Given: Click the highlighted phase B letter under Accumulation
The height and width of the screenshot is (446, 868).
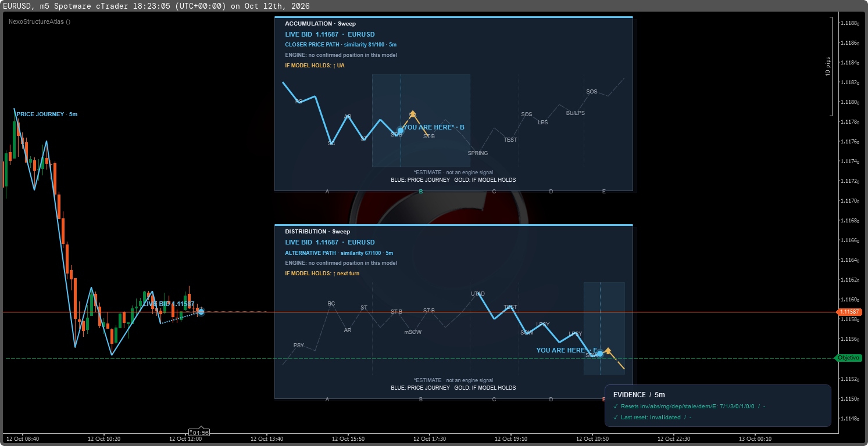Looking at the screenshot, I should tap(421, 192).
